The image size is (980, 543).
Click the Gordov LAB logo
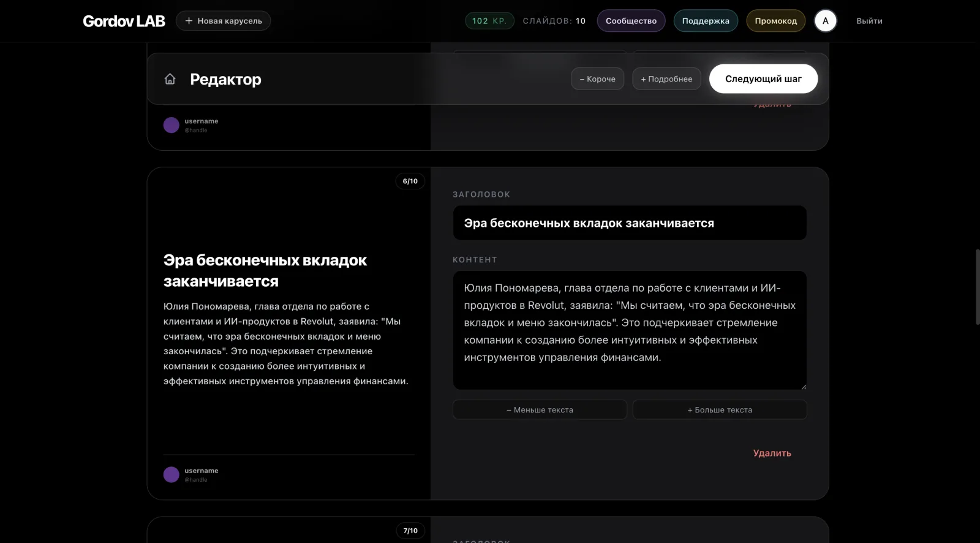(124, 21)
